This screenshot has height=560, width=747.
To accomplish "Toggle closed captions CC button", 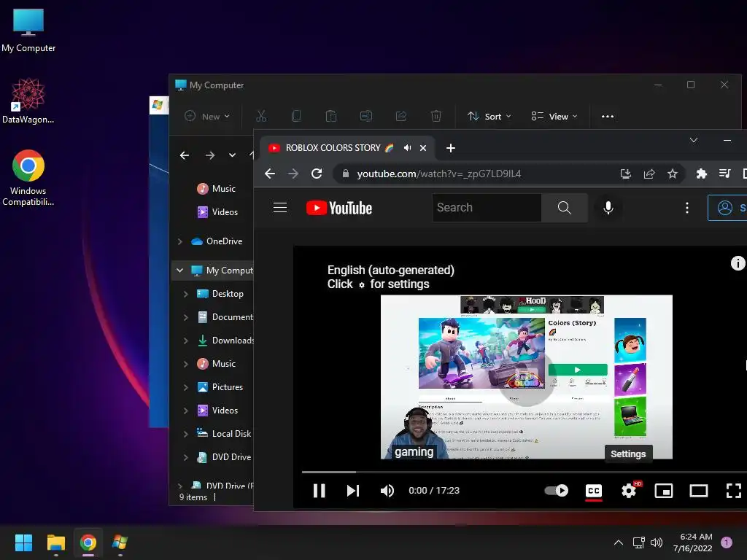I will coord(594,491).
